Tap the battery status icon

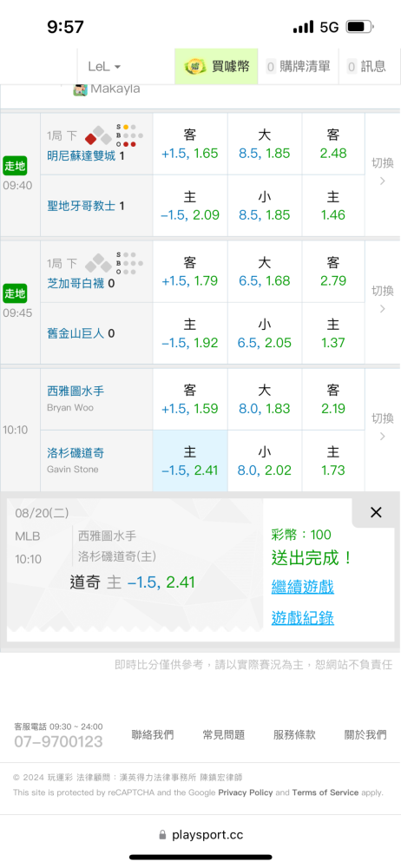tap(360, 27)
